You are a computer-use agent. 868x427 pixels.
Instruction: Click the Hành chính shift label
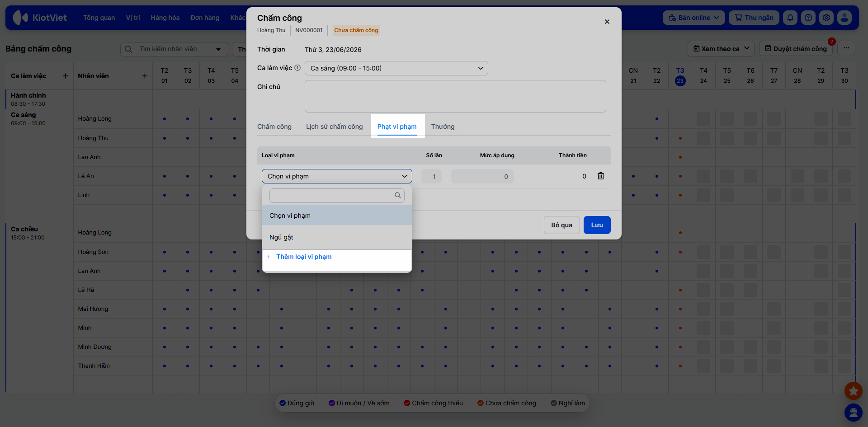tap(28, 95)
